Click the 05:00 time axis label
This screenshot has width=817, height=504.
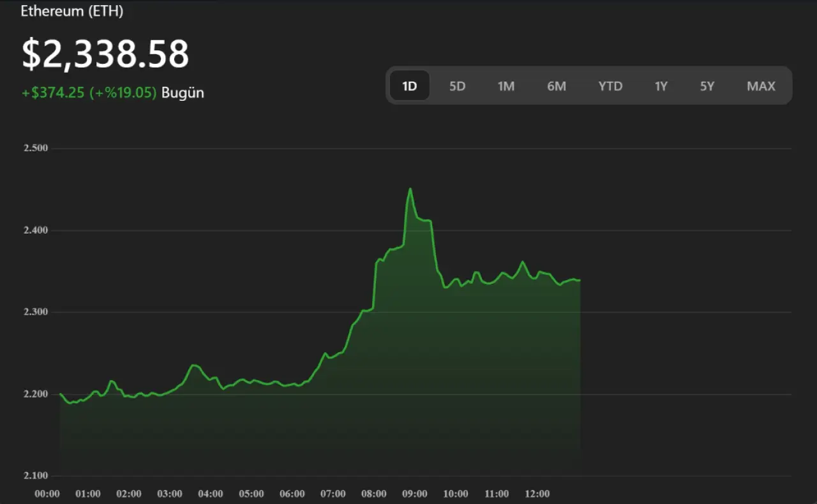251,494
